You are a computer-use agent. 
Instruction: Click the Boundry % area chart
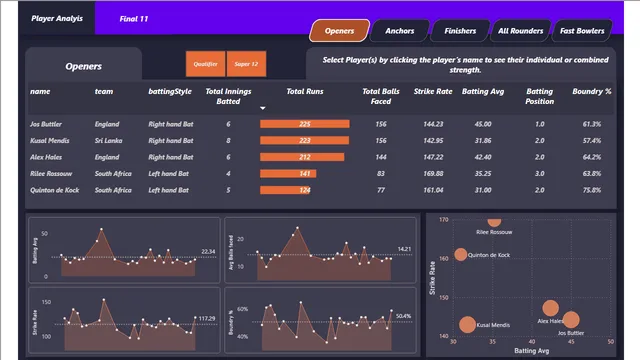pyautogui.click(x=320, y=320)
